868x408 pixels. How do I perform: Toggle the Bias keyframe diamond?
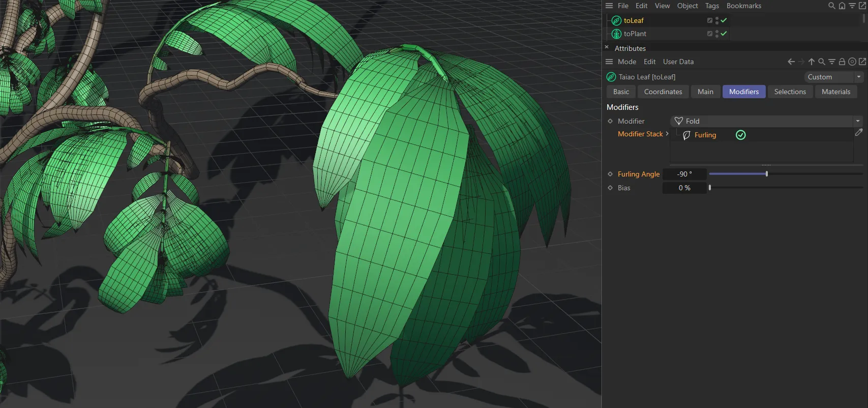[x=610, y=188]
